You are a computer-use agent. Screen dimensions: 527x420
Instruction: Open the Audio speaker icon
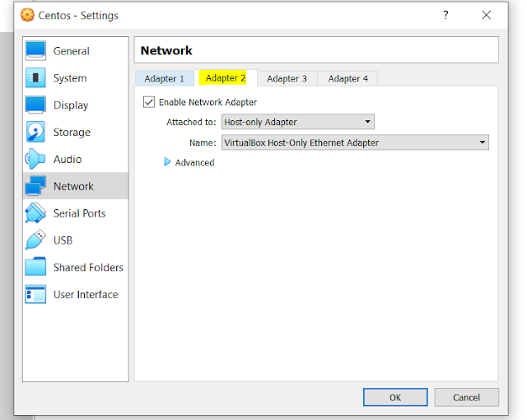[35, 159]
